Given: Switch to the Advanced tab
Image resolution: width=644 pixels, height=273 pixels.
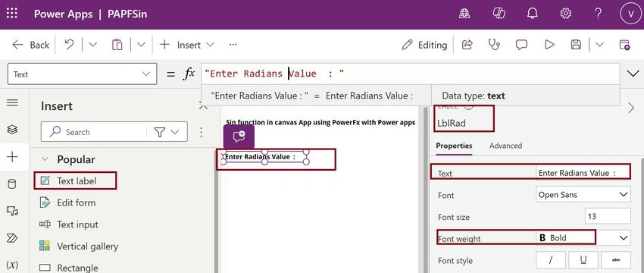Looking at the screenshot, I should pos(505,146).
